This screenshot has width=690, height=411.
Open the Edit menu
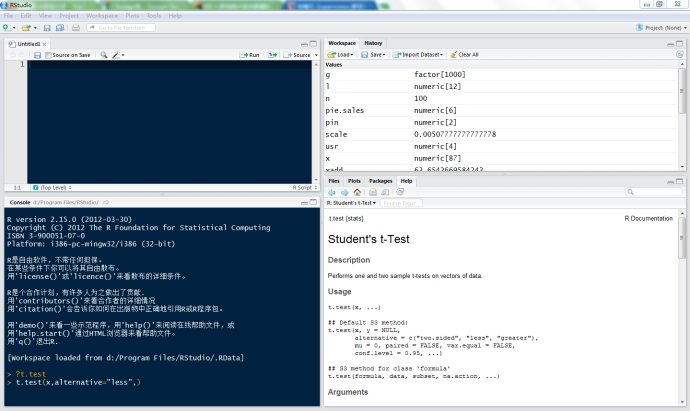[26, 16]
